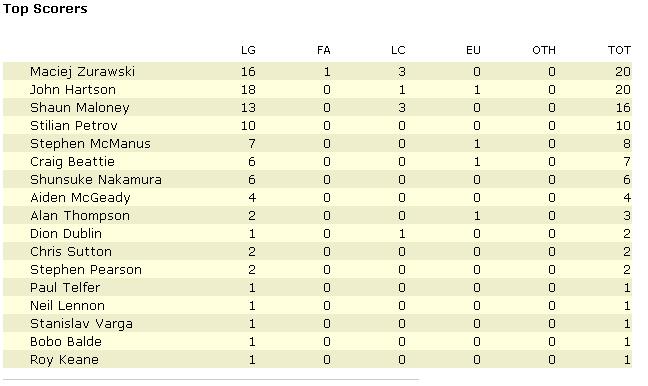Image resolution: width=648 pixels, height=386 pixels.
Task: Select John Hartson in the scorers list
Action: tap(73, 90)
